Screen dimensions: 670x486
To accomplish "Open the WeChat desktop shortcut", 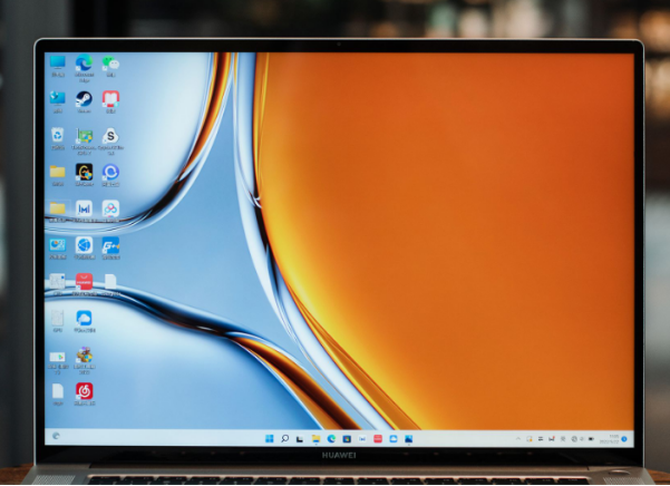I will point(111,63).
